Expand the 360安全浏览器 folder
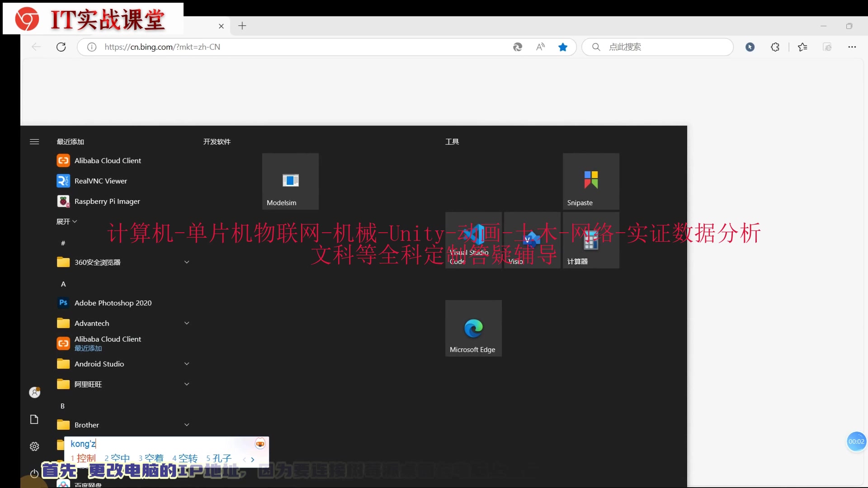The image size is (868, 488). coord(187,262)
